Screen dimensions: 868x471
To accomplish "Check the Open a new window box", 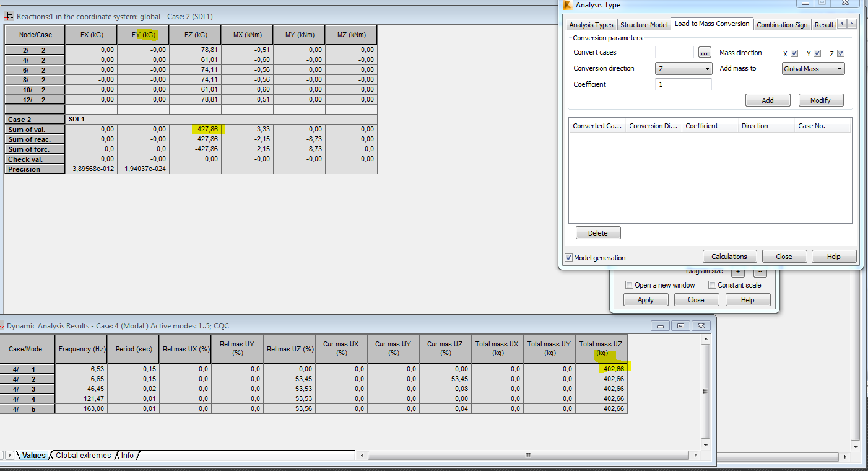I will point(629,284).
